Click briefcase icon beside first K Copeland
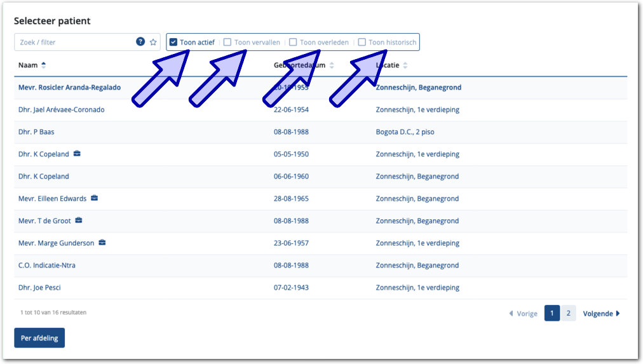This screenshot has height=364, width=643. click(x=77, y=154)
